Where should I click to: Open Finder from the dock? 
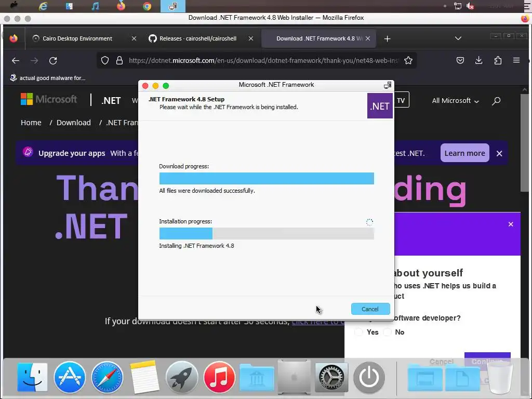[32, 377]
